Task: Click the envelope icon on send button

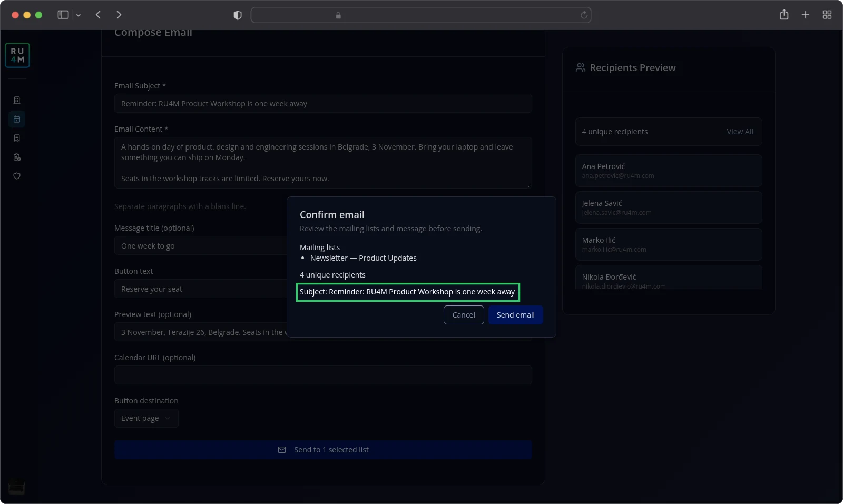Action: pyautogui.click(x=282, y=450)
